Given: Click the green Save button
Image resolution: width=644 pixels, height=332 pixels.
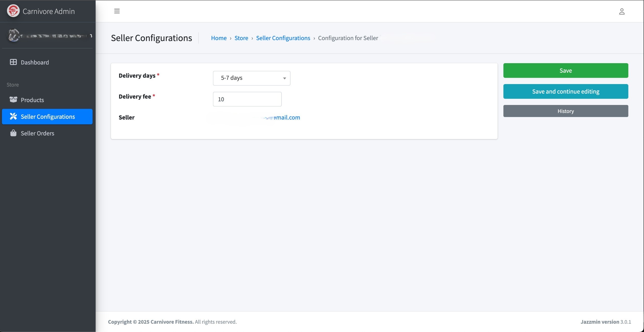Looking at the screenshot, I should (x=566, y=70).
